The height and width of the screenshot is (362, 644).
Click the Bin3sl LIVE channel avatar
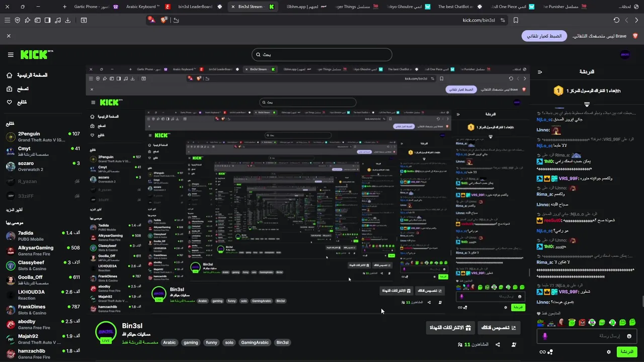coord(106,332)
